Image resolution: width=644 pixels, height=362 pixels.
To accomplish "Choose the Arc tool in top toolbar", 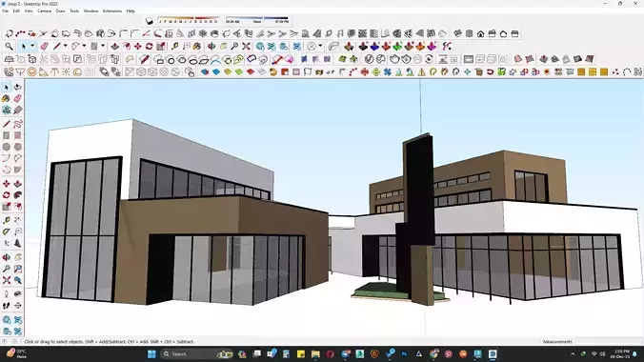I will 75,47.
